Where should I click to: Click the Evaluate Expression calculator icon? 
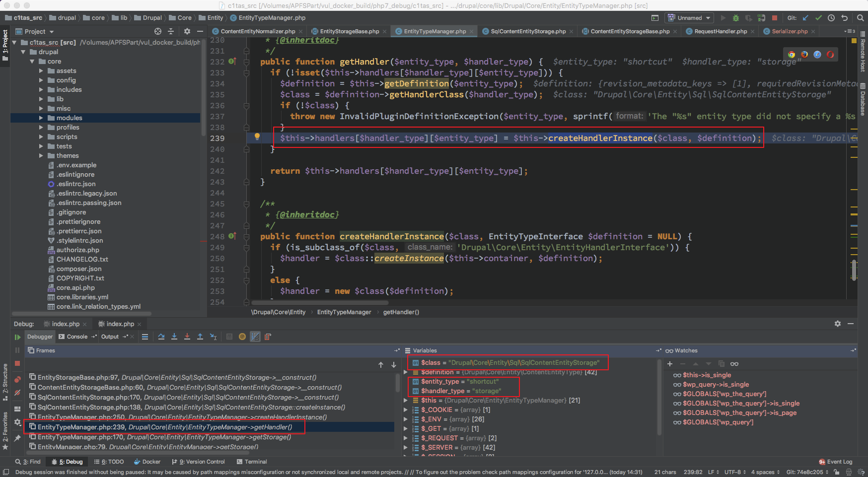coord(229,337)
